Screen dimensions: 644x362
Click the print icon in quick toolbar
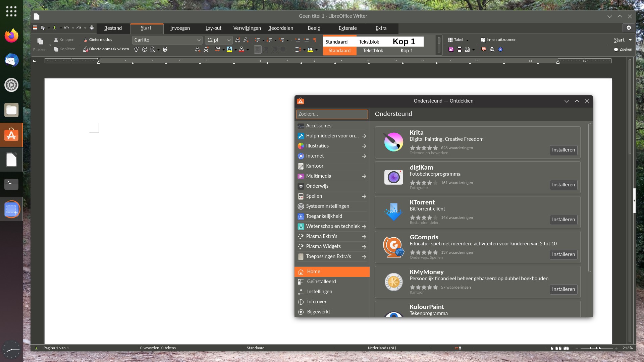pos(92,28)
